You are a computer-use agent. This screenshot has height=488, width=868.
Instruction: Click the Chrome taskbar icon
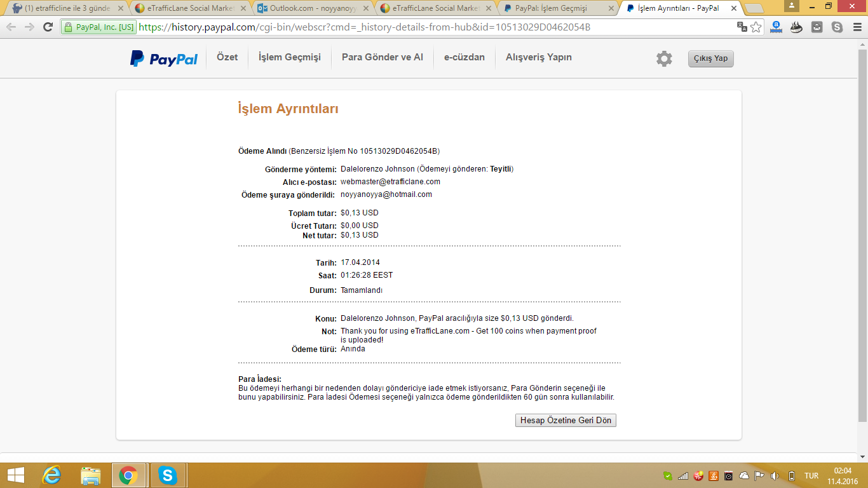(129, 475)
